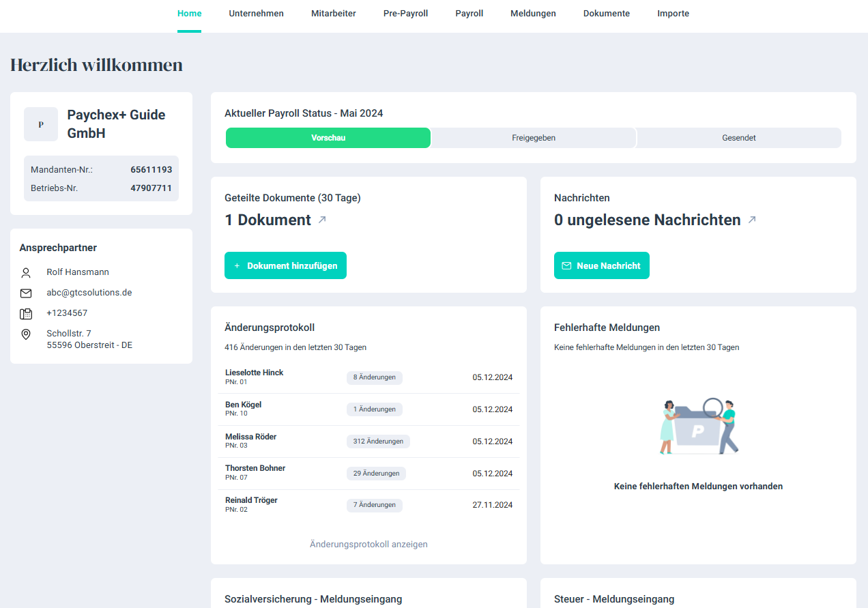Open the abc@gtcsolutions.de email address
Viewport: 868px width, 608px height.
pyautogui.click(x=89, y=293)
